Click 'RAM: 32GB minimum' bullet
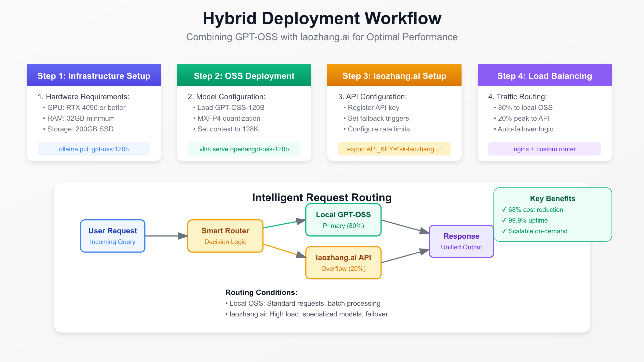Image resolution: width=644 pixels, height=362 pixels. 79,118
